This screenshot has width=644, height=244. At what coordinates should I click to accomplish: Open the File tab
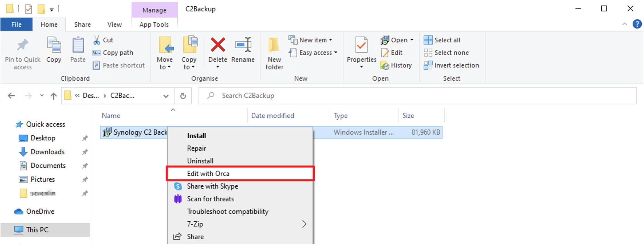[x=16, y=25]
